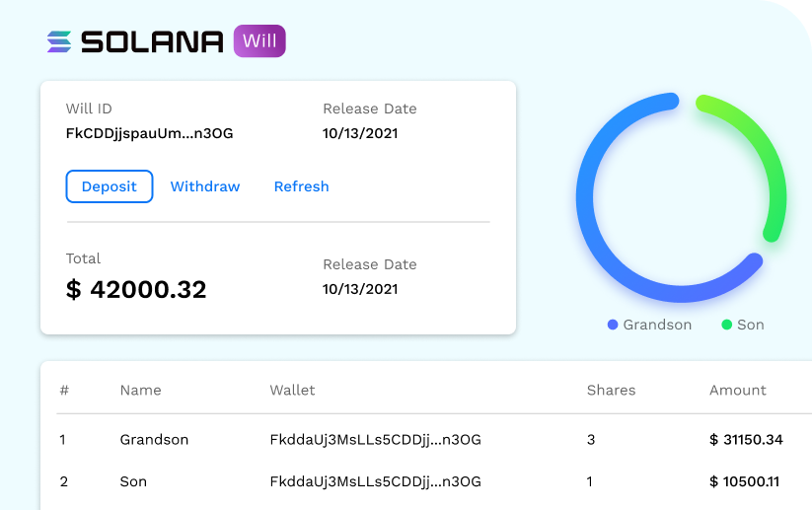Click the $ 42000.32 total amount
This screenshot has width=812, height=510.
click(136, 289)
